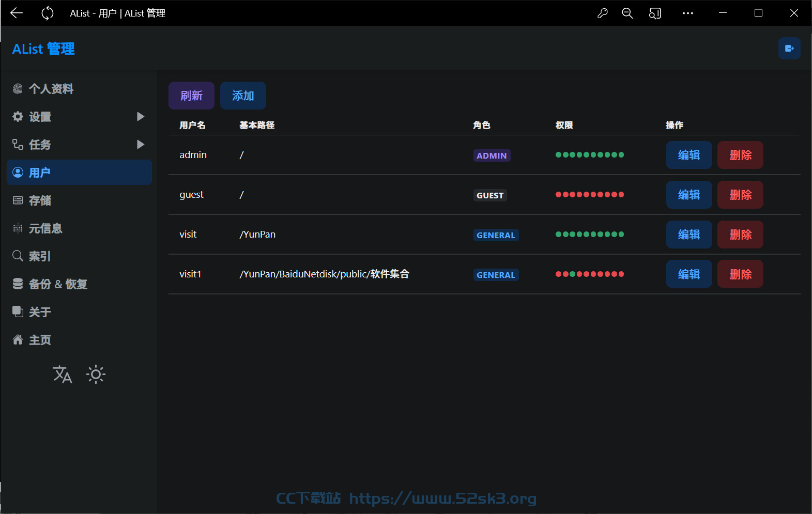Click admin's green permission dots
Screen dimensions: 812x514
coord(590,154)
